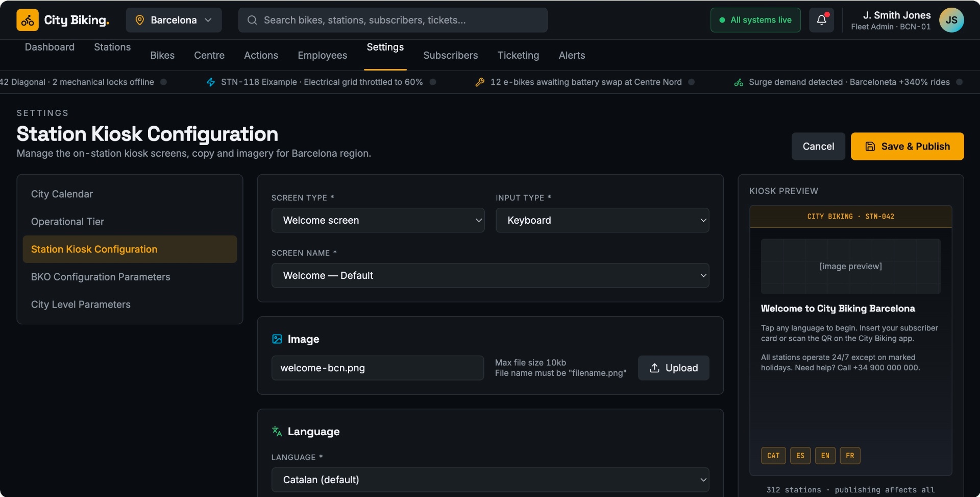Click the Surge demand detected Barceloneta message

coord(849,82)
